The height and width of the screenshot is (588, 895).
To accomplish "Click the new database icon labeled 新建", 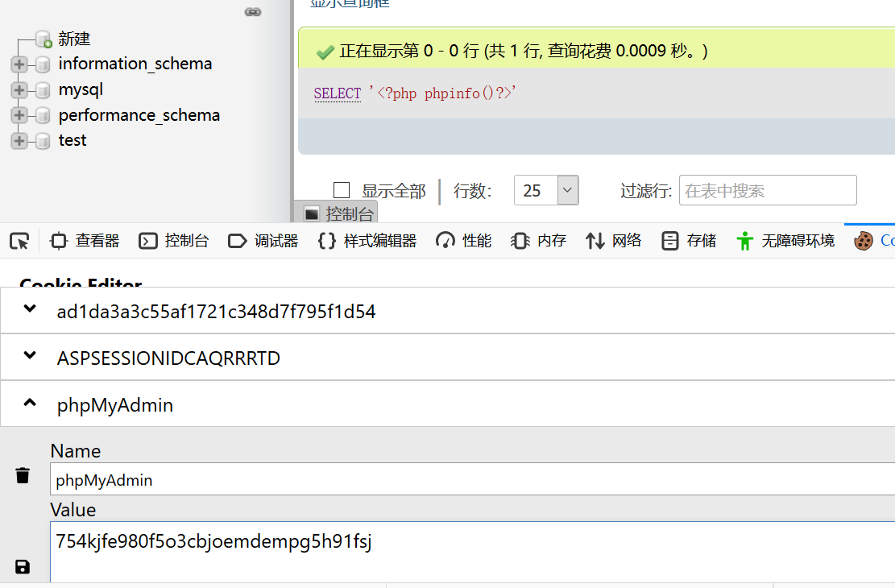I will pos(44,39).
